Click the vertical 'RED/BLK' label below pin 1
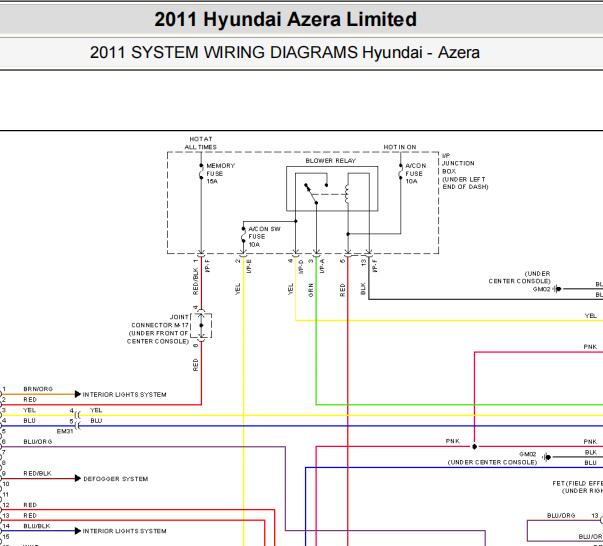Screen dimensions: 603x546 click(x=195, y=282)
